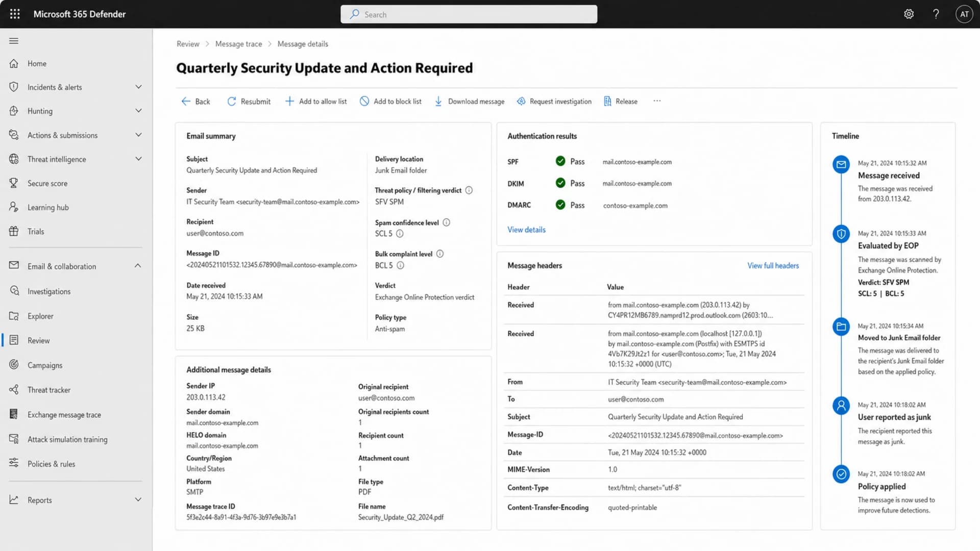Request investigation for this message

[x=554, y=102]
